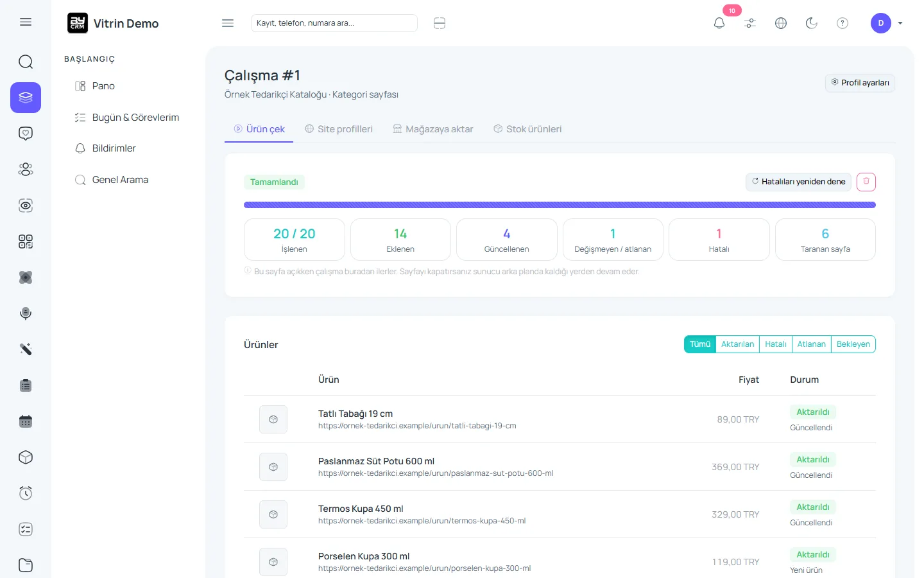Open the heart chat bubble icon
This screenshot has height=578, width=924.
[26, 134]
